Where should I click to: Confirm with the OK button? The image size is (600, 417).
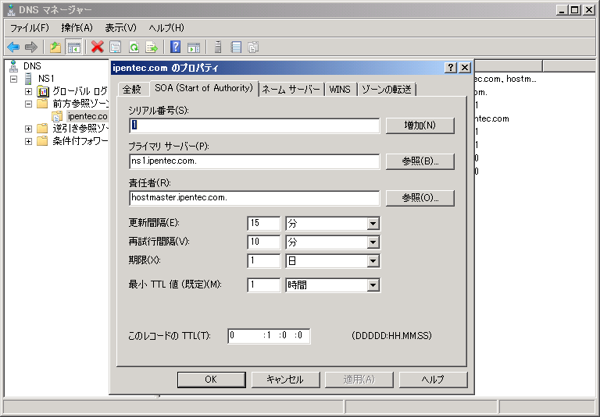tap(211, 380)
